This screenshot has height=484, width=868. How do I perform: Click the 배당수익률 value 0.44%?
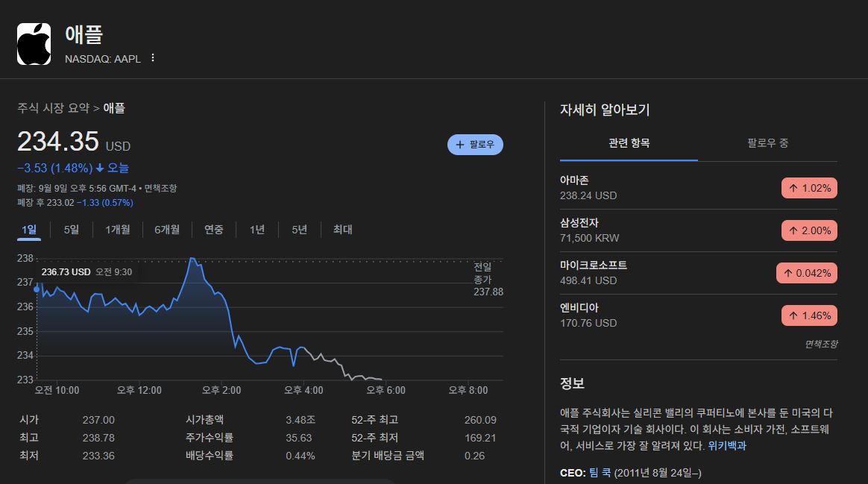(x=301, y=456)
